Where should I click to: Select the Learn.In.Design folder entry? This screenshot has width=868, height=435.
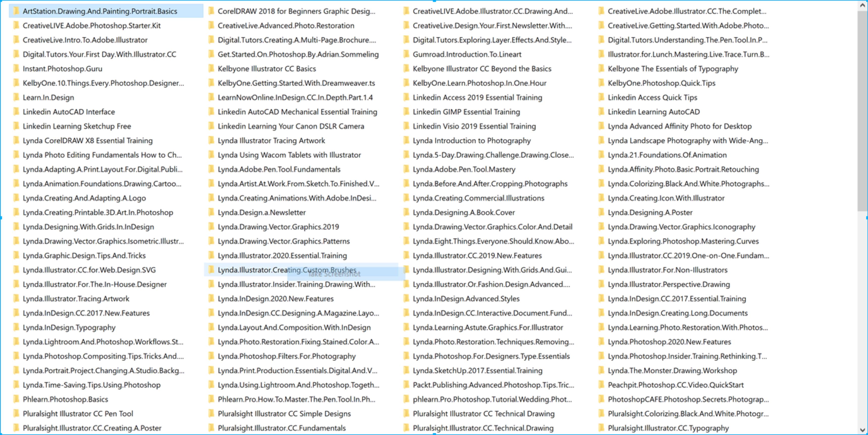[x=48, y=98]
